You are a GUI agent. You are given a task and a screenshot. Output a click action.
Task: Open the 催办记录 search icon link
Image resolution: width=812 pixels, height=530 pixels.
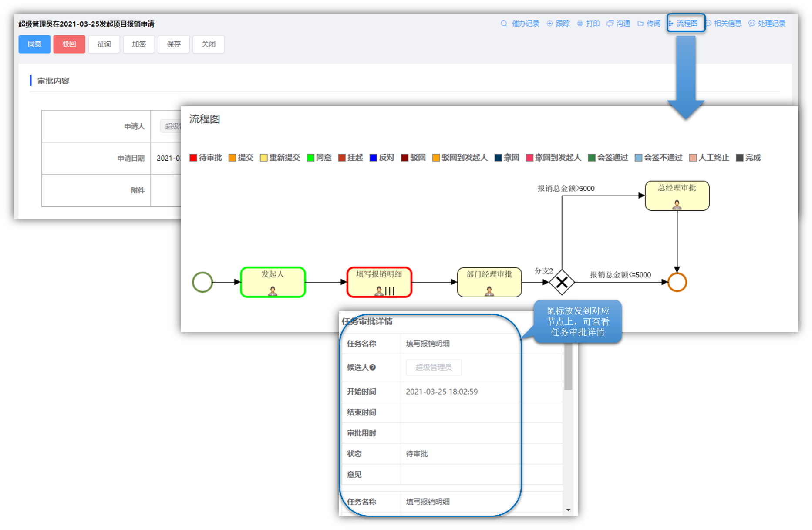tap(520, 24)
